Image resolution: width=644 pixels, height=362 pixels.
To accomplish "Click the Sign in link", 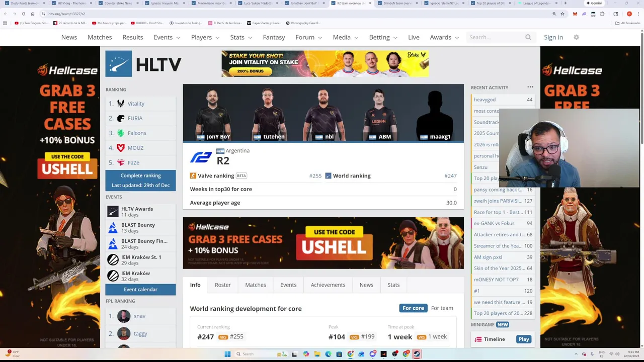I will [553, 37].
